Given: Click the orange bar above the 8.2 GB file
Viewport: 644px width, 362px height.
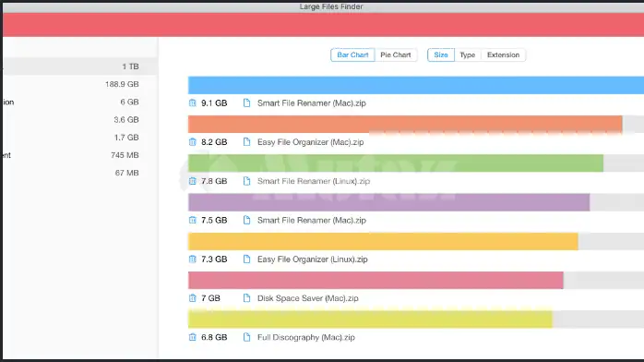Looking at the screenshot, I should coord(405,124).
